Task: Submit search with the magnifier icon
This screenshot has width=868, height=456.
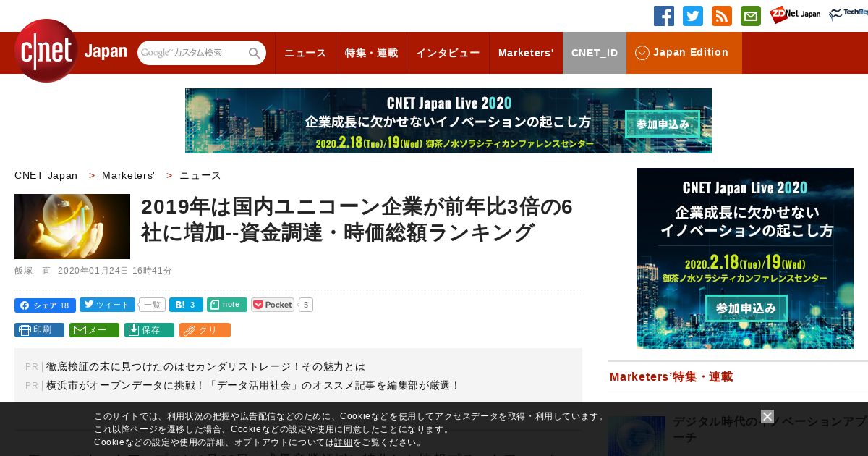Action: (255, 53)
